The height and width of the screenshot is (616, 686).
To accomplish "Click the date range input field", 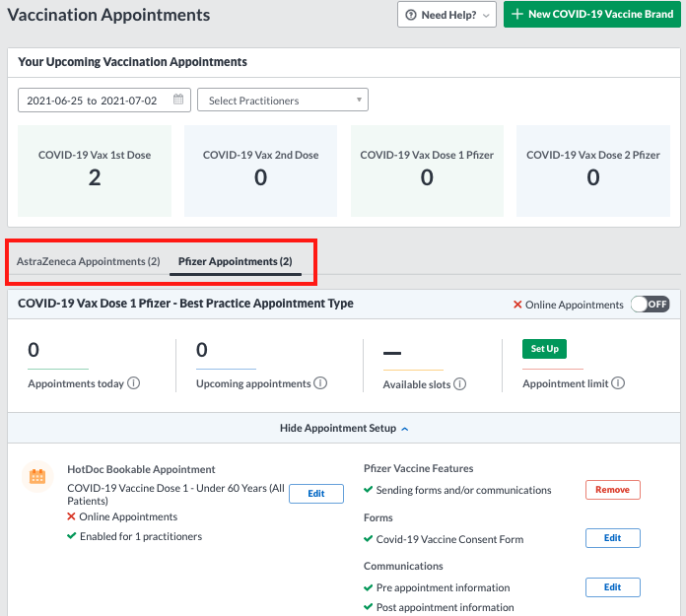I will 104,101.
